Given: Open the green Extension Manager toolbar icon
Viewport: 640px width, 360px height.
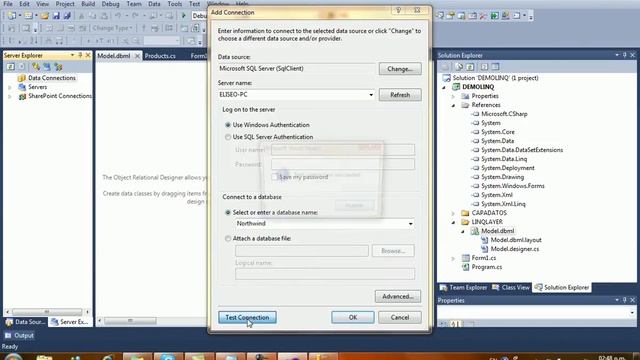Looking at the screenshot, I should point(495,16).
